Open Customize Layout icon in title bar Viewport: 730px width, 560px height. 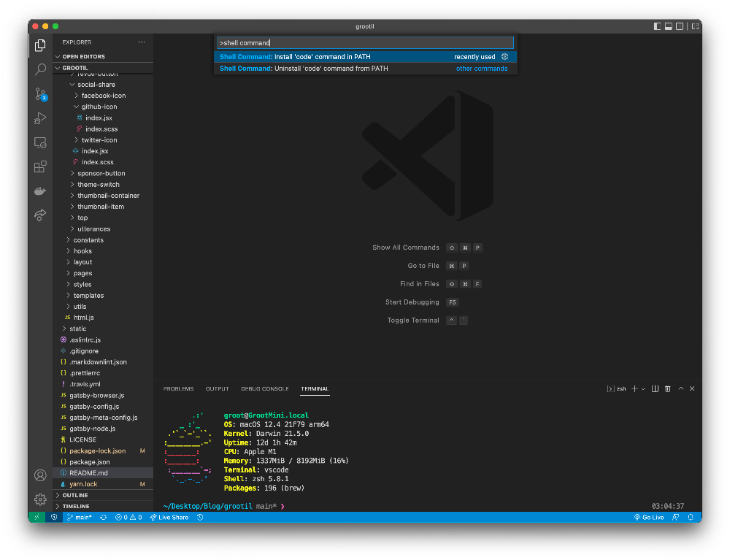click(695, 26)
